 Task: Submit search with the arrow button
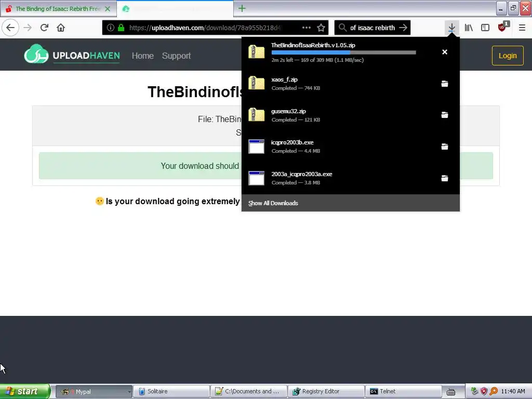(x=403, y=28)
